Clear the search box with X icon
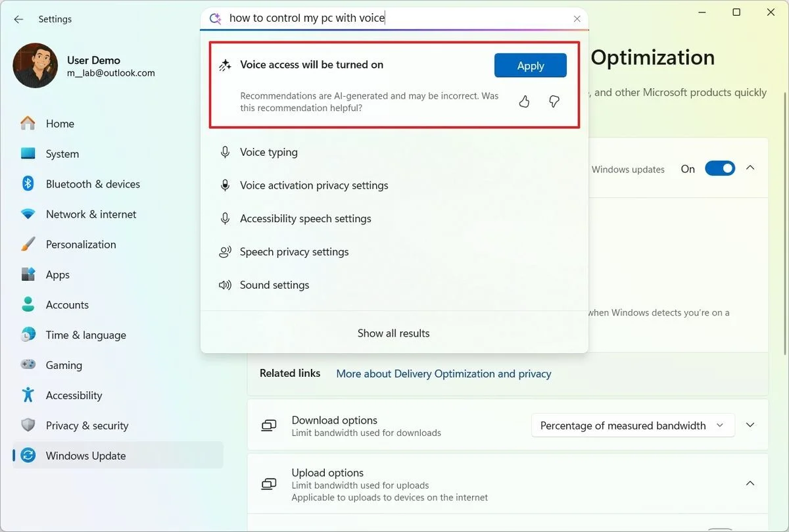The image size is (789, 532). tap(577, 19)
